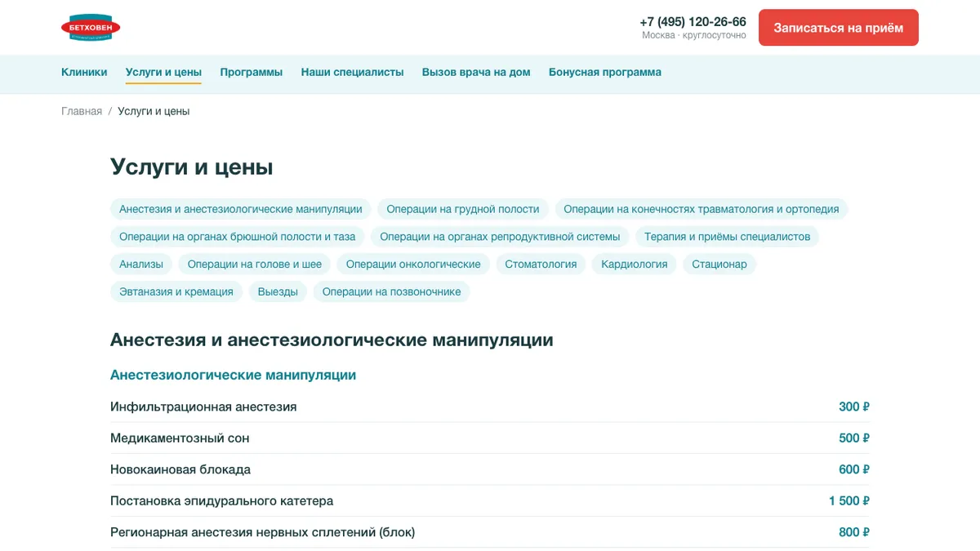Select Операции на грудной полости tag
980x551 pixels.
(x=463, y=209)
